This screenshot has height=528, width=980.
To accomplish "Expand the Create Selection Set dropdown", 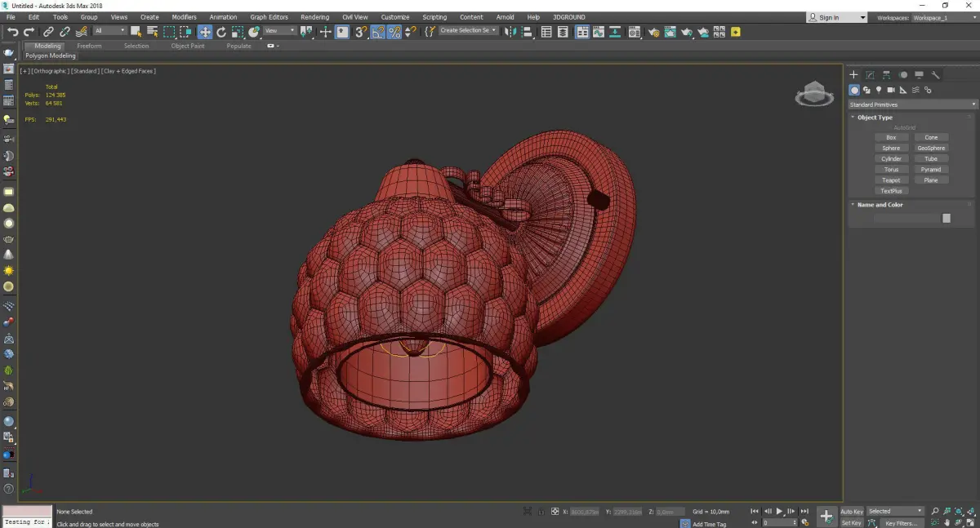I will pos(468,31).
